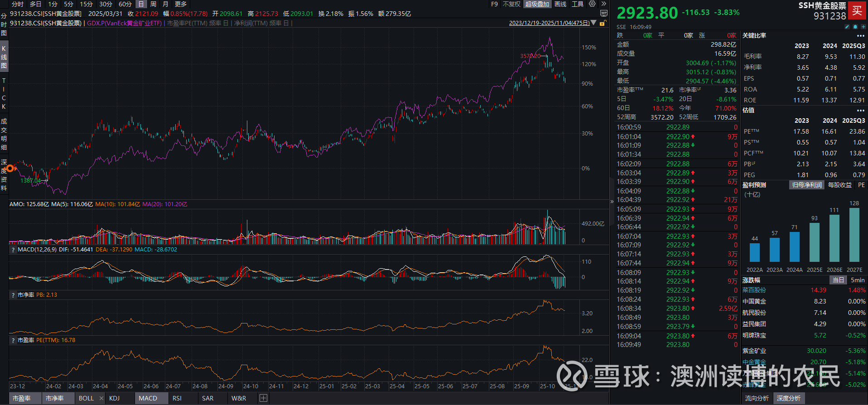
Task: Click the plus icon to add to watchlist
Action: (863, 27)
